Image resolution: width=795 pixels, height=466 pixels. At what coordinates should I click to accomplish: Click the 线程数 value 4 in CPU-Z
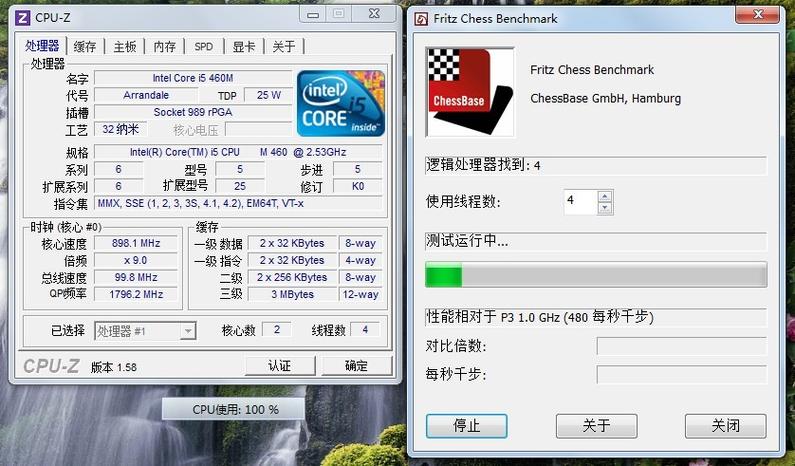click(x=365, y=330)
